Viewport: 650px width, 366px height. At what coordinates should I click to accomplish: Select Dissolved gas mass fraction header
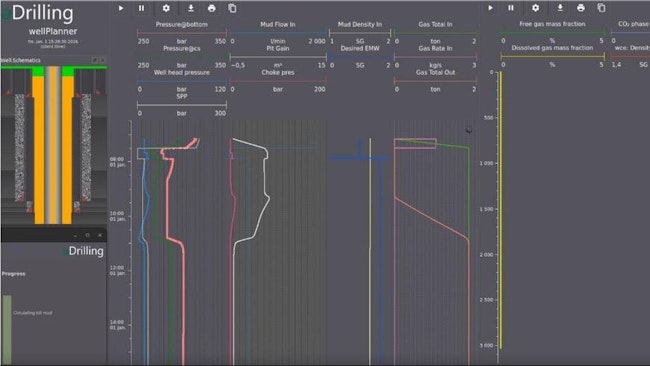552,48
